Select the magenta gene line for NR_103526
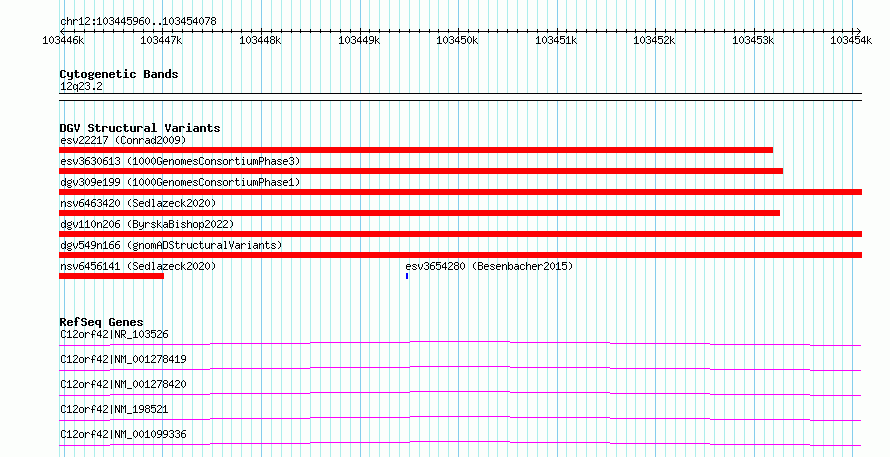This screenshot has height=457, width=890. [x=460, y=343]
